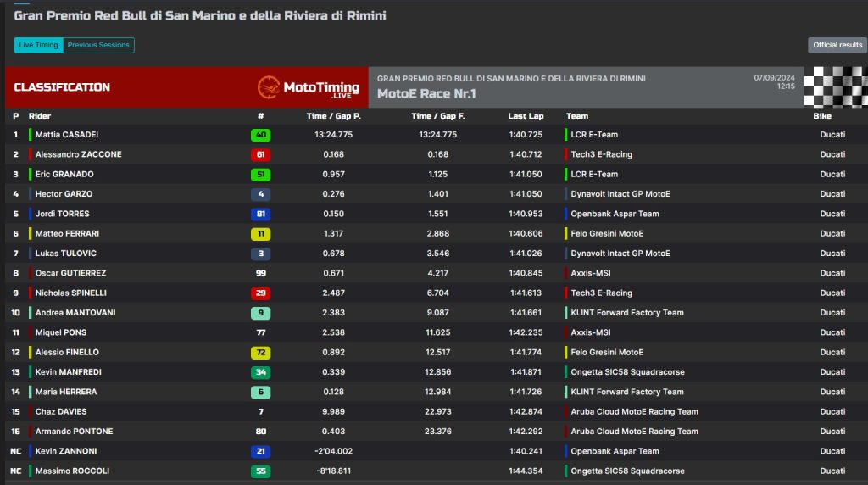Click the Time / Gap F. column header
Screen dimensions: 868x485
point(438,115)
